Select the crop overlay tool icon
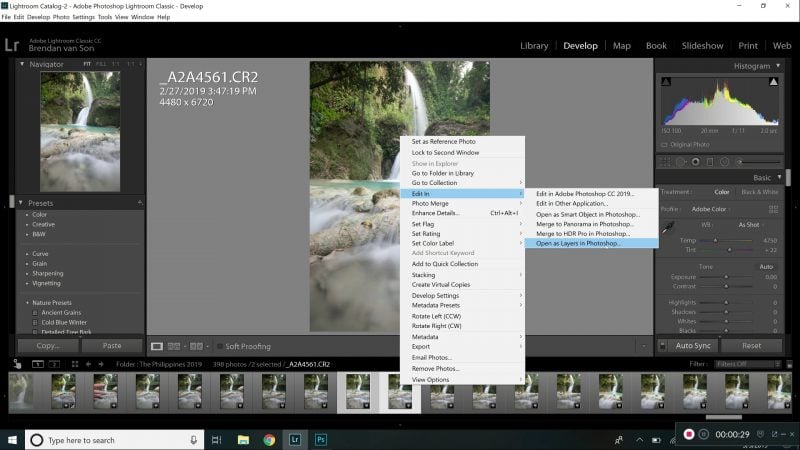This screenshot has height=450, width=800. [665, 162]
